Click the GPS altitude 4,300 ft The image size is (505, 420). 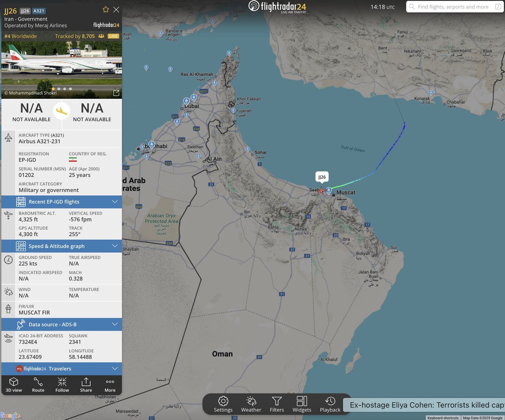pyautogui.click(x=28, y=234)
